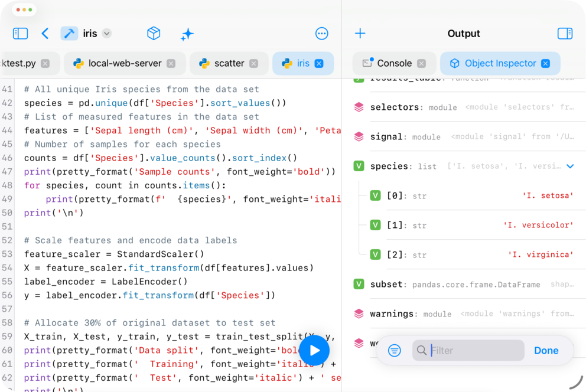Click the Filter search field
The height and width of the screenshot is (392, 586).
click(x=468, y=351)
